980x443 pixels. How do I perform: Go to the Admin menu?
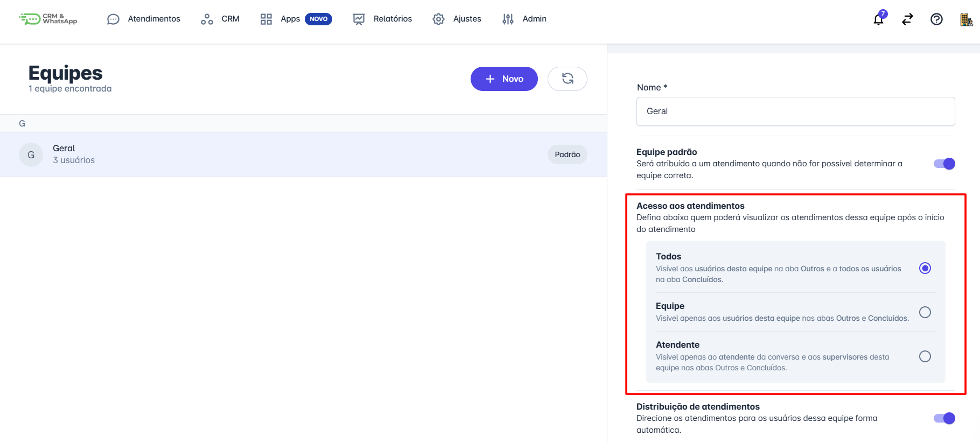tap(534, 19)
